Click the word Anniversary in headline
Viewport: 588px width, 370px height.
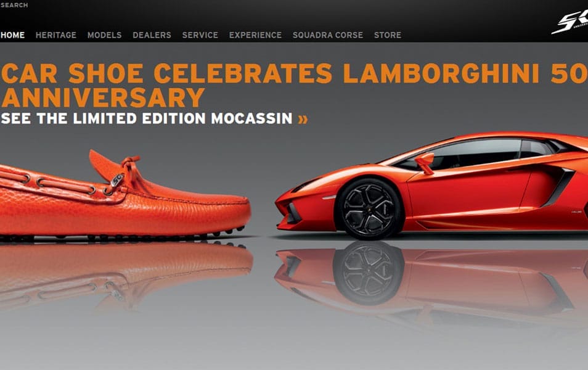[x=103, y=97]
